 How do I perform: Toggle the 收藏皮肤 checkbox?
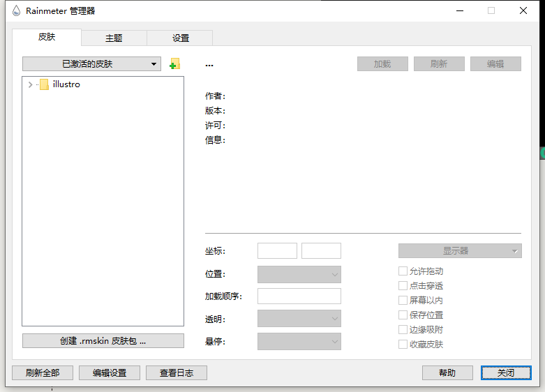click(x=403, y=345)
